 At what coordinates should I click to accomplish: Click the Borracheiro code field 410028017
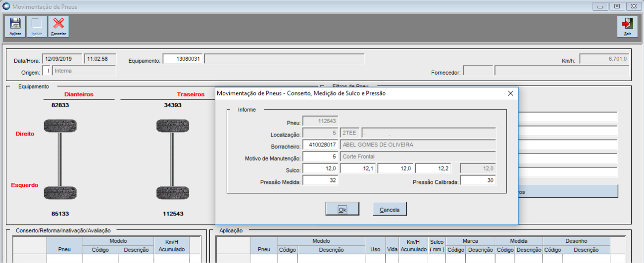click(x=320, y=145)
